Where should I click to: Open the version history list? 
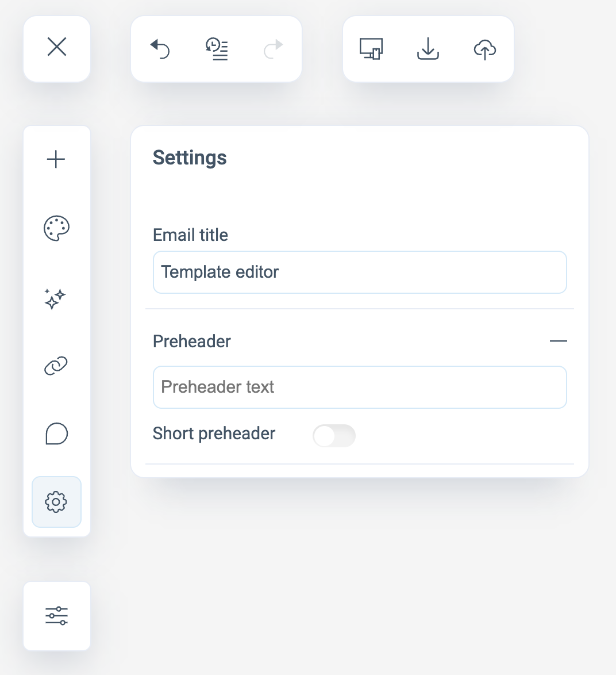click(217, 49)
